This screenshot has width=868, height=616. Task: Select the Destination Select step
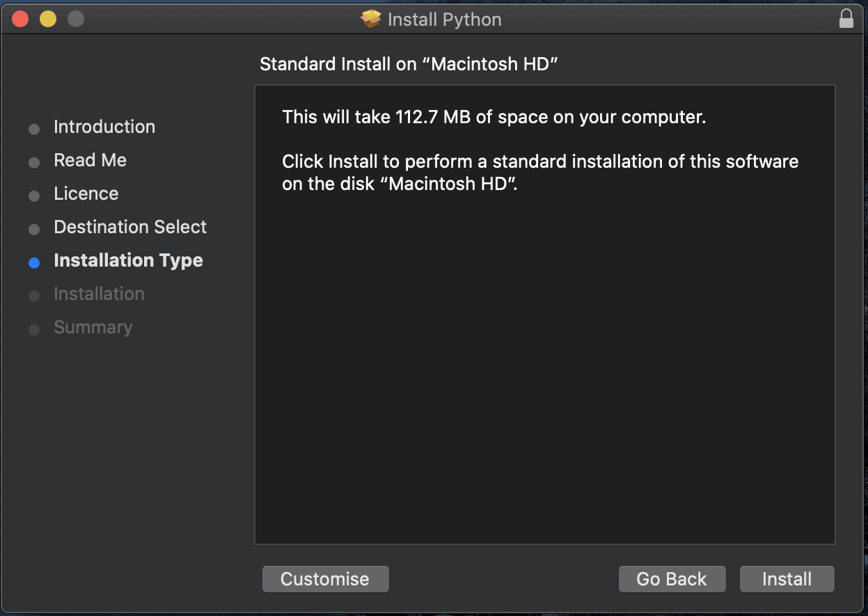click(x=130, y=227)
